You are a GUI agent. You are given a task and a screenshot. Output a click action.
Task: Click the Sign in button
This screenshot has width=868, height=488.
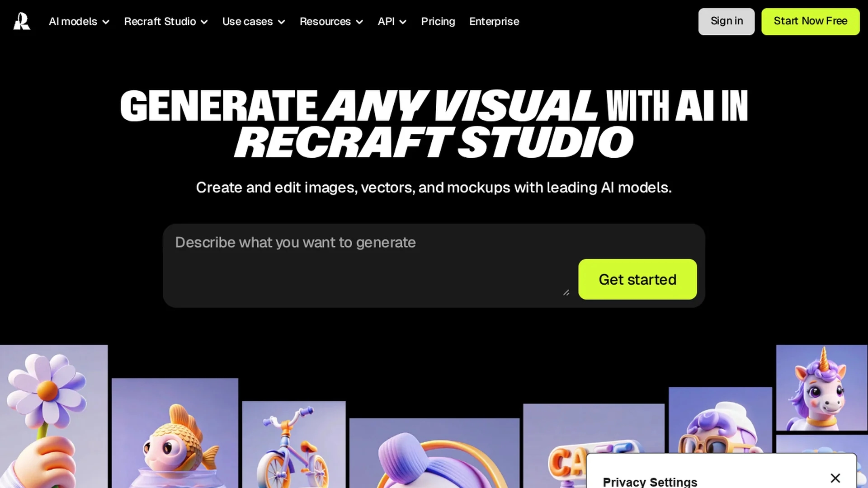pyautogui.click(x=726, y=21)
